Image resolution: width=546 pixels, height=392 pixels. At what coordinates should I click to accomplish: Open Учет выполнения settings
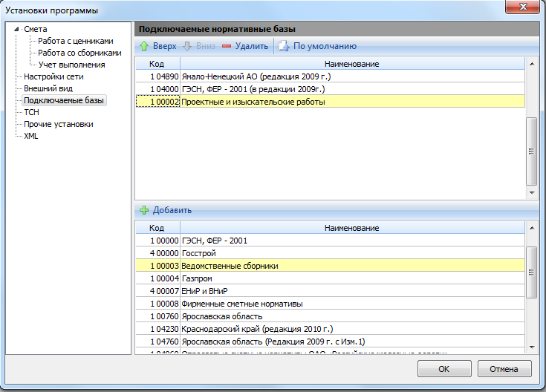pos(71,65)
